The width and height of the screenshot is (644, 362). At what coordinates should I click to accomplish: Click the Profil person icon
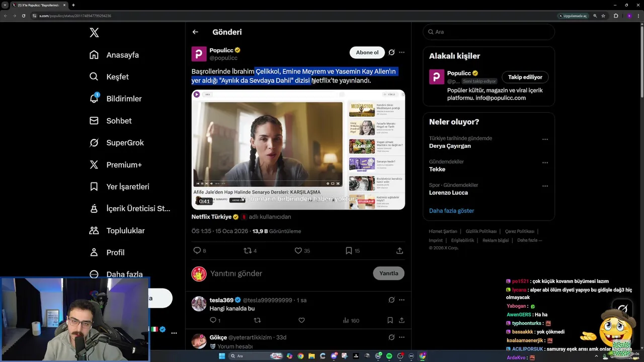[94, 252]
